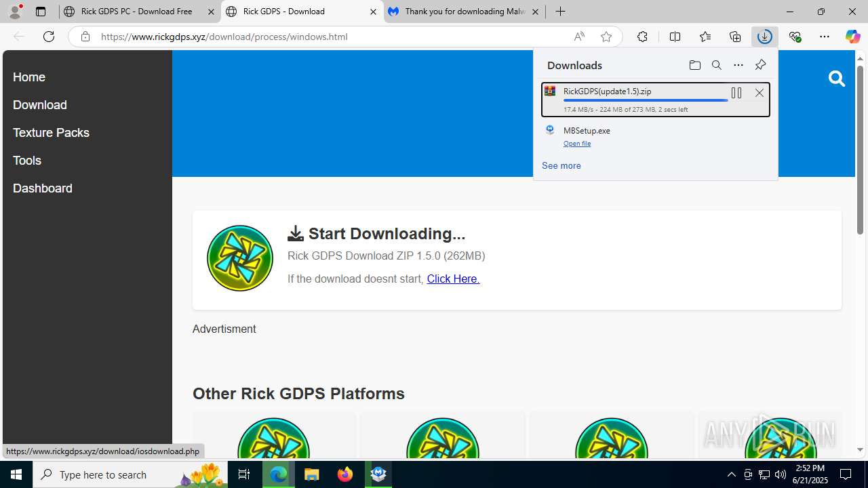Close the Rick GDPS PC tab
The height and width of the screenshot is (488, 868).
pyautogui.click(x=211, y=12)
